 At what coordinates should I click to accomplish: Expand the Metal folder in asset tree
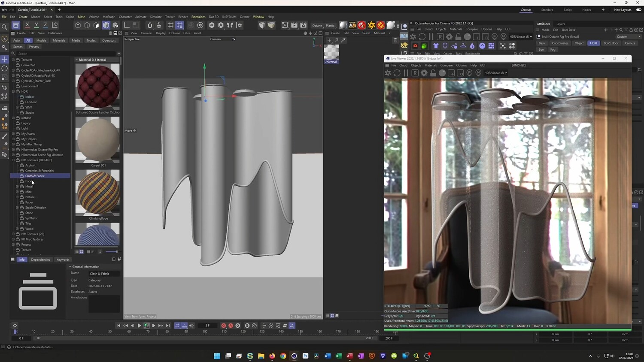17,187
